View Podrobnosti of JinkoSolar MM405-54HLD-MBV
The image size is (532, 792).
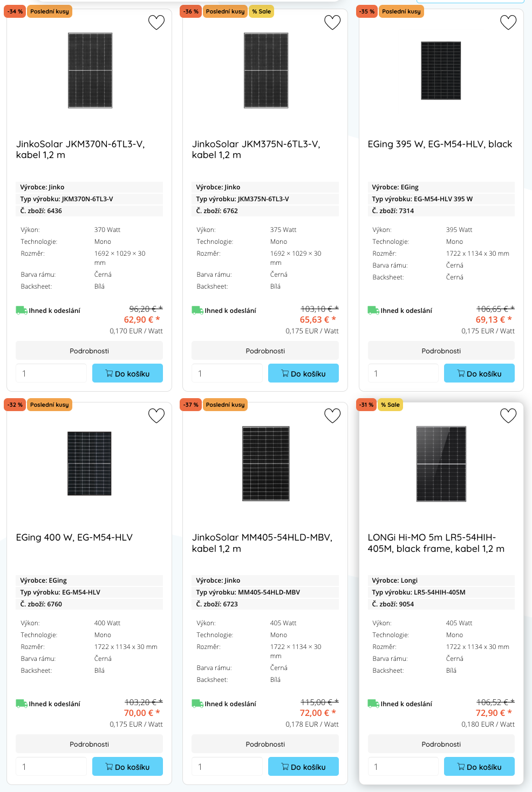coord(265,744)
